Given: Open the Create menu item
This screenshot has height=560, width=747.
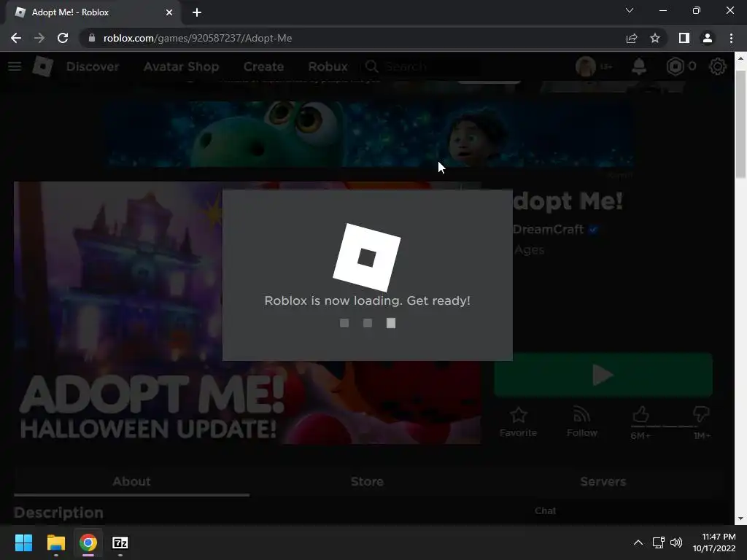Looking at the screenshot, I should 263,66.
